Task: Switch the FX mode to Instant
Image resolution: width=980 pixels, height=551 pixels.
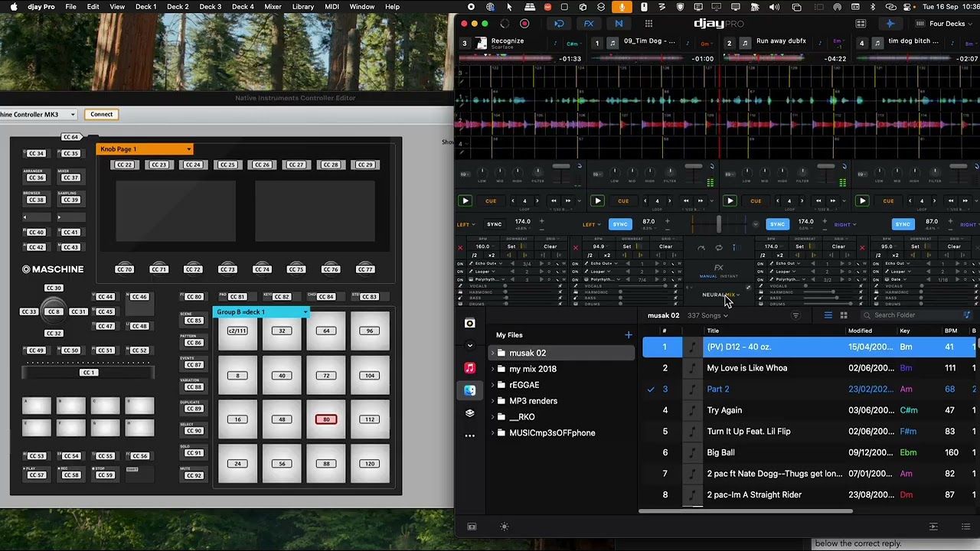Action: [729, 276]
